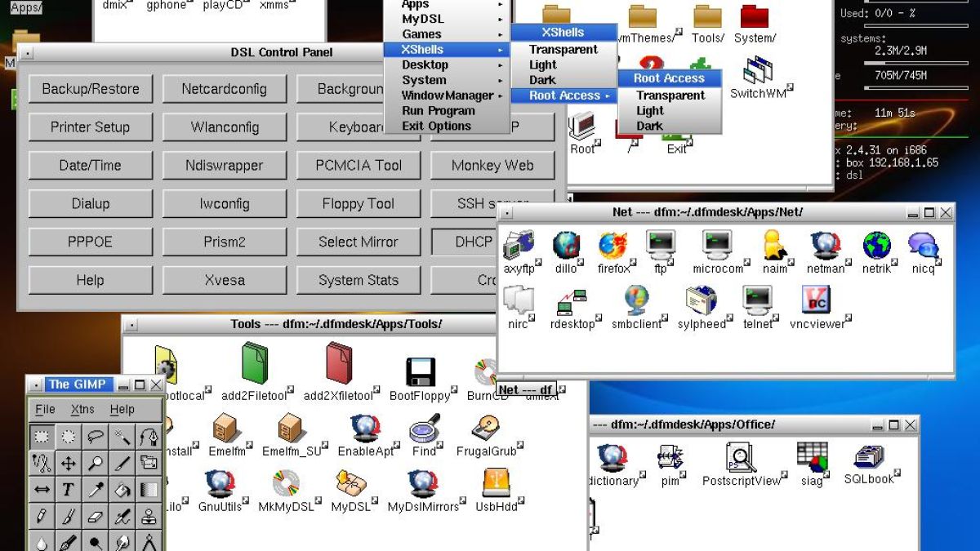The width and height of the screenshot is (980, 551).
Task: Expand the WindowManager submenu
Action: click(x=448, y=96)
